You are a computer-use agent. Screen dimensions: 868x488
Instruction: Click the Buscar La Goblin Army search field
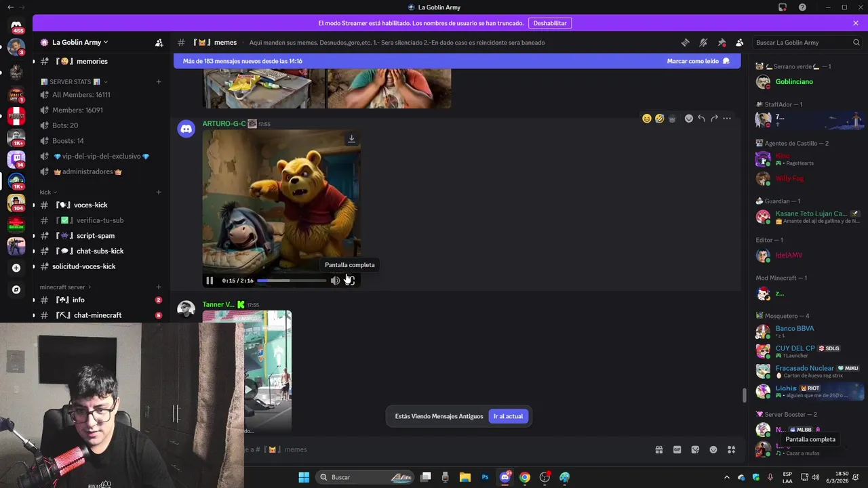807,42
